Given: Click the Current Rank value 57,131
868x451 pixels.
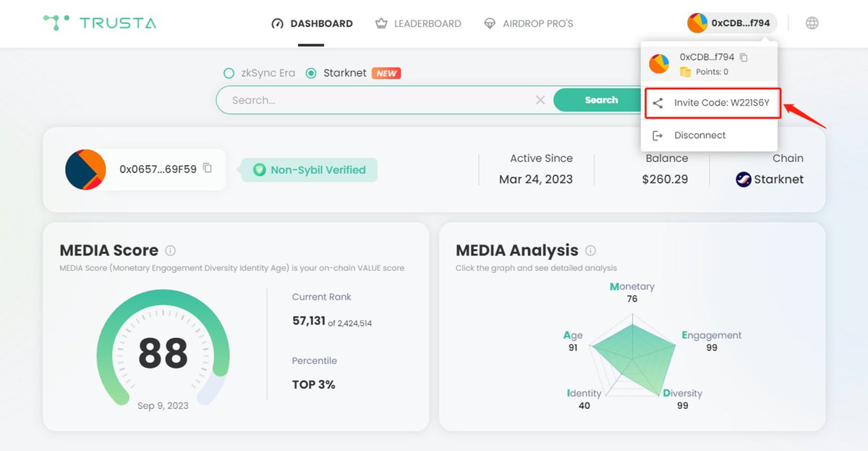Looking at the screenshot, I should [x=309, y=321].
